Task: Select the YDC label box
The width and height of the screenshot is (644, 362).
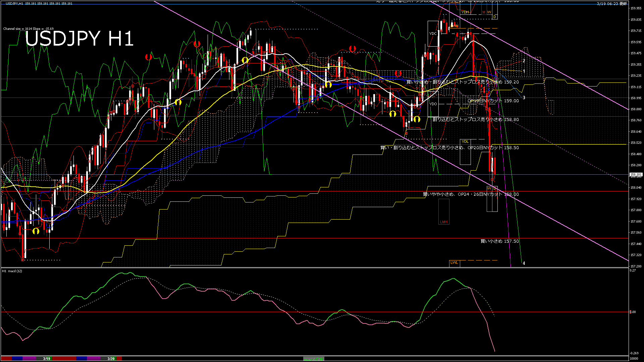Action: tap(433, 34)
